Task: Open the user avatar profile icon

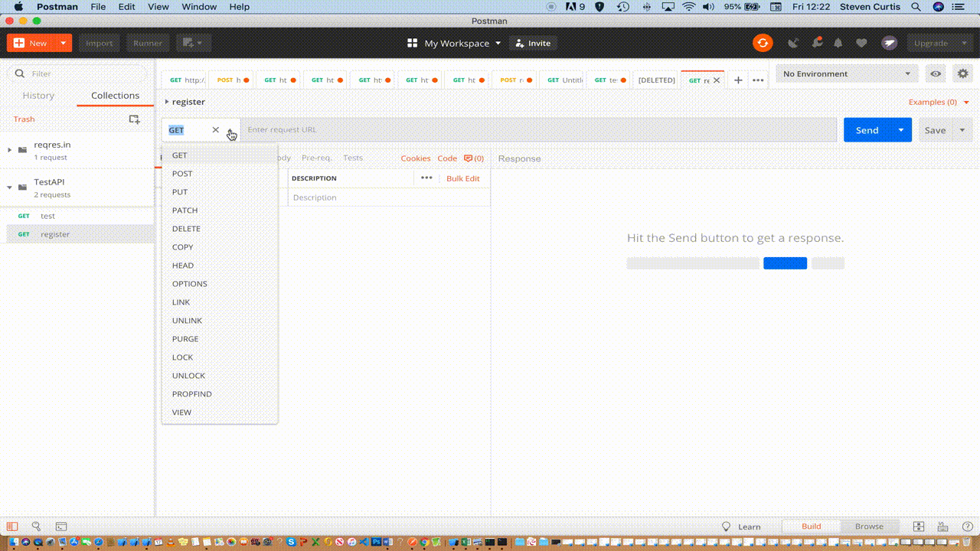Action: [x=889, y=43]
